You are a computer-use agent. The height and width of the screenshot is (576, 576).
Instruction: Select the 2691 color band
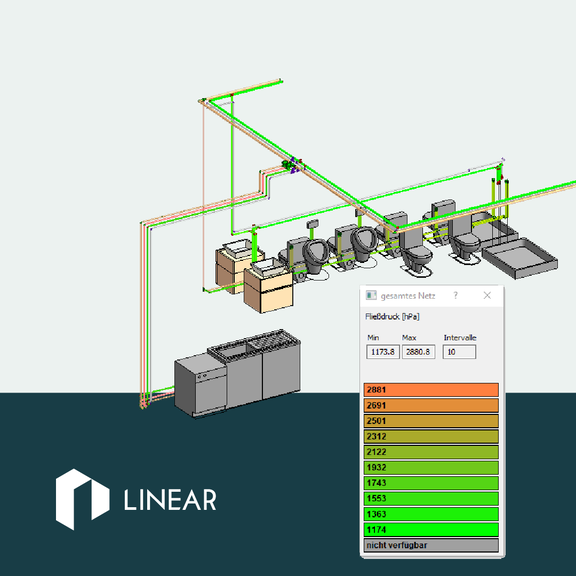click(431, 405)
